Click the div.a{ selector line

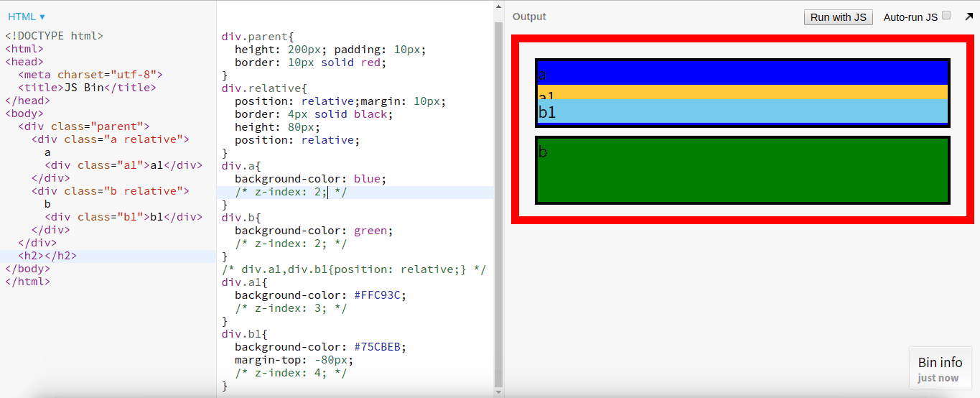click(241, 166)
